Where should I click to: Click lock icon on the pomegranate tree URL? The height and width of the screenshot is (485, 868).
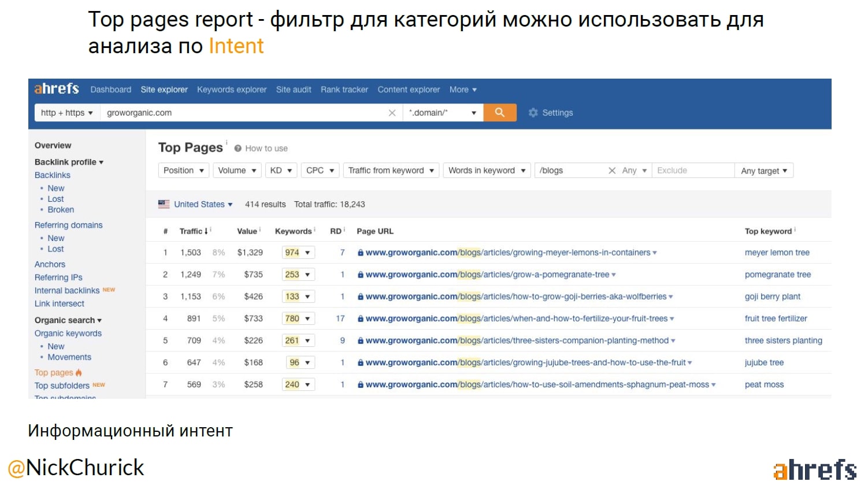point(361,275)
